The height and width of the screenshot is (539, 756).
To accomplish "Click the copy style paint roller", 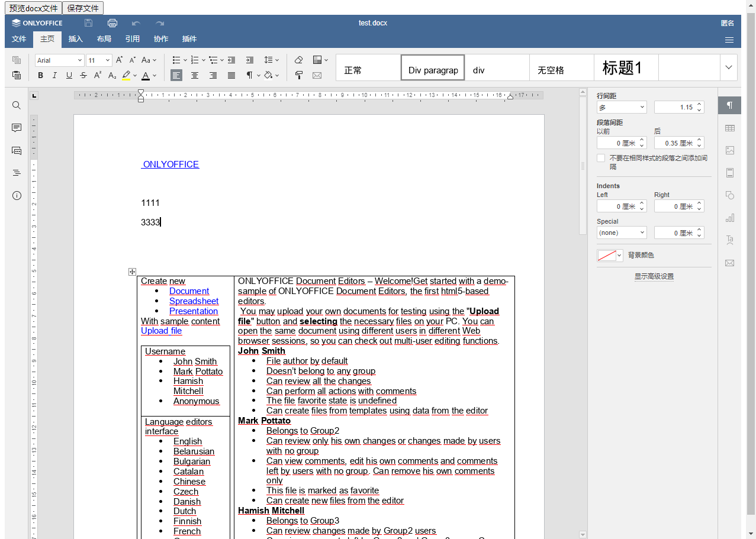I will 299,75.
